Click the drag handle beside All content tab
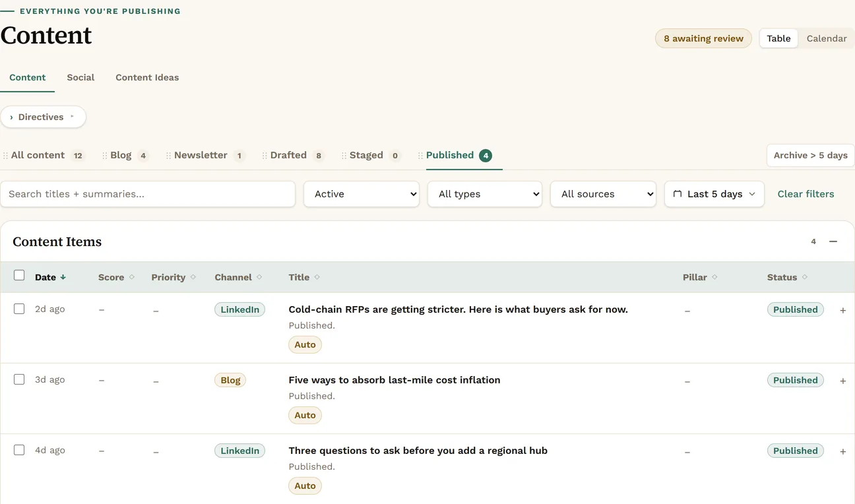 click(x=5, y=156)
